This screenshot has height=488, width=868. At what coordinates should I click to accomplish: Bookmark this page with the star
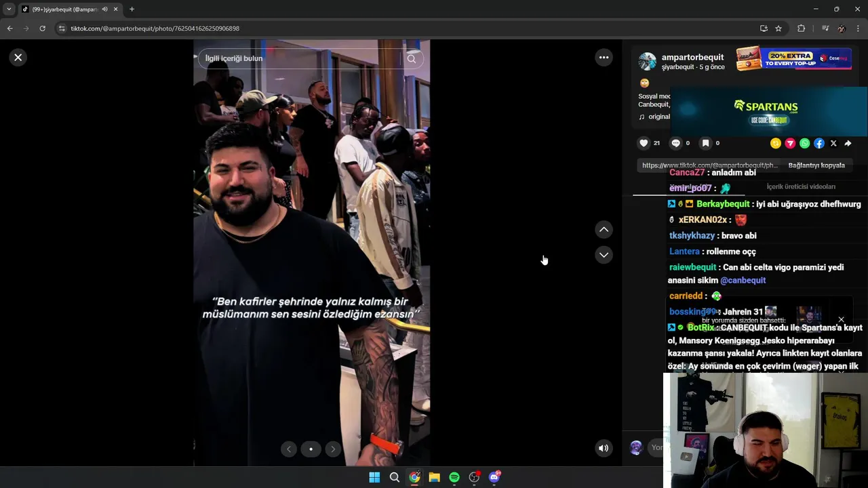(x=778, y=28)
